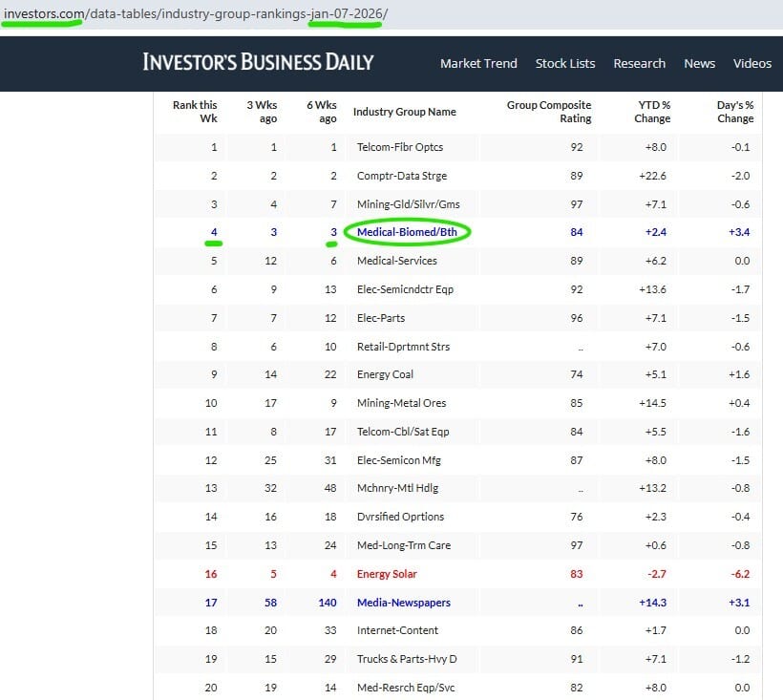Select the Retail-Dprtmnt Strs group name
Image resolution: width=783 pixels, height=700 pixels.
pyautogui.click(x=403, y=347)
